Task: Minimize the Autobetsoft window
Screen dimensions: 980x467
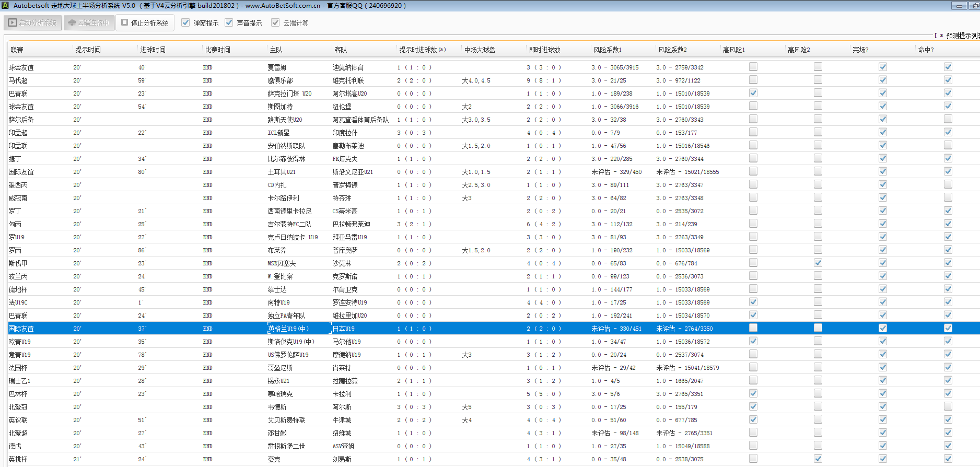Action: (959, 6)
